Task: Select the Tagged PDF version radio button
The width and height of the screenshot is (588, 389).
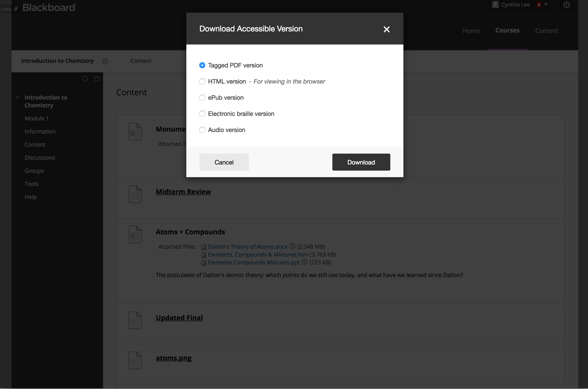Action: (202, 65)
